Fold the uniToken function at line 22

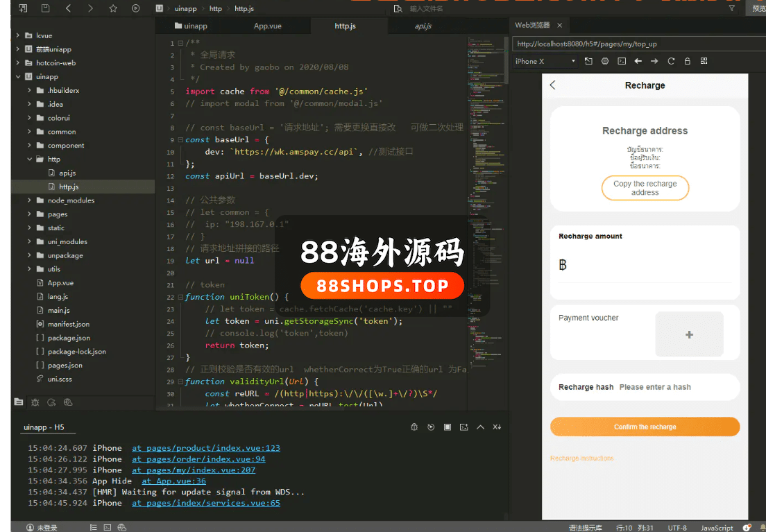point(180,297)
